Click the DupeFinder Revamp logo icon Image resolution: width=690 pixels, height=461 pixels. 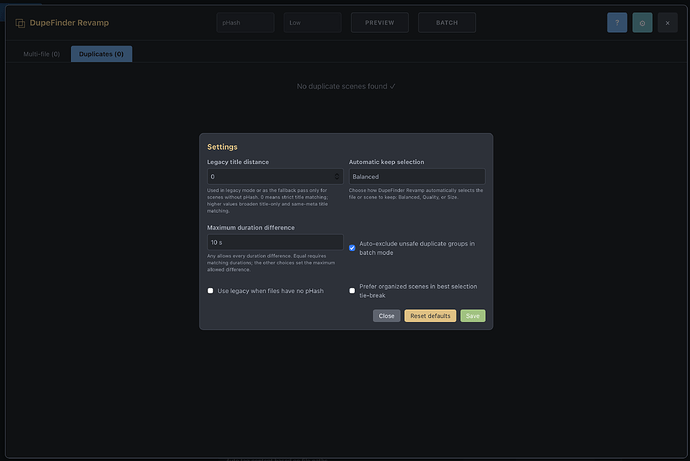(x=20, y=23)
